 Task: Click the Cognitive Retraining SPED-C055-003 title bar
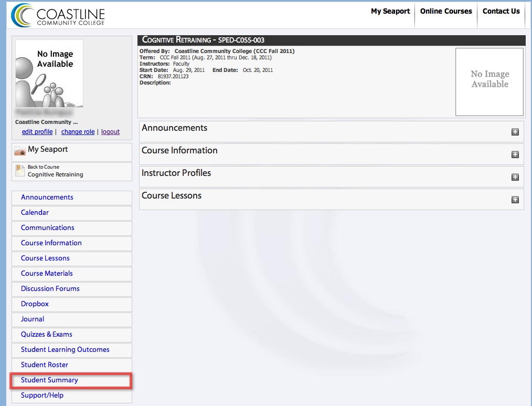[332, 40]
